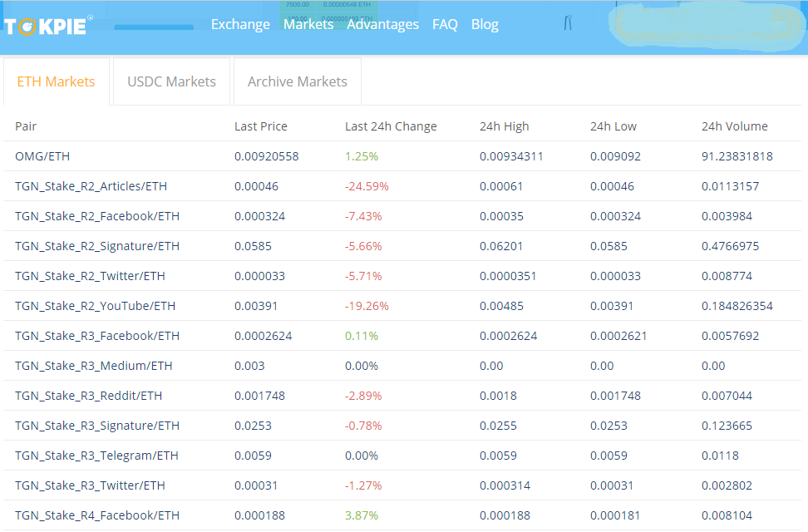The image size is (808, 532).
Task: Click R2_YouTube 24h high 0.00485
Action: click(501, 306)
